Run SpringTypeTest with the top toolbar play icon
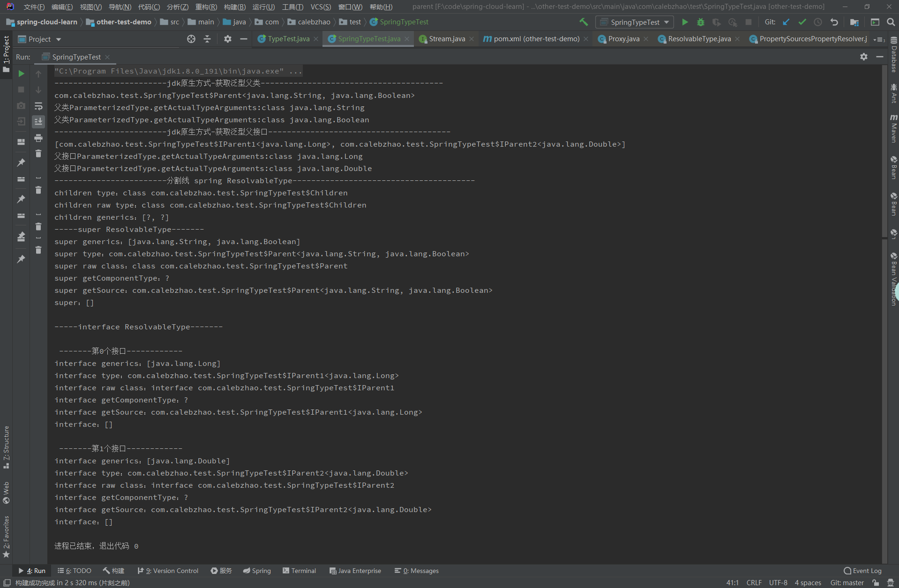This screenshot has width=899, height=588. click(685, 22)
